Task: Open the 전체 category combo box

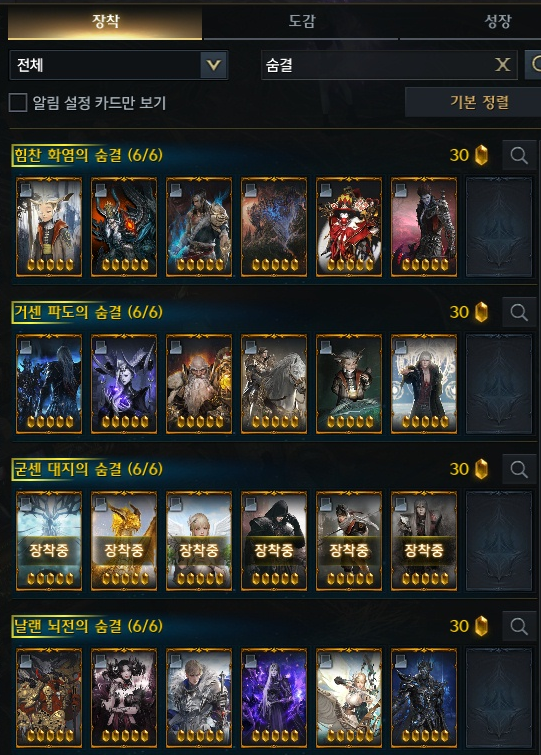Action: 118,65
